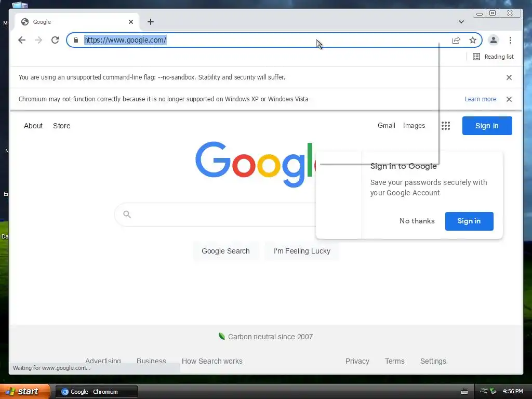
Task: Open the Store link
Action: point(62,126)
